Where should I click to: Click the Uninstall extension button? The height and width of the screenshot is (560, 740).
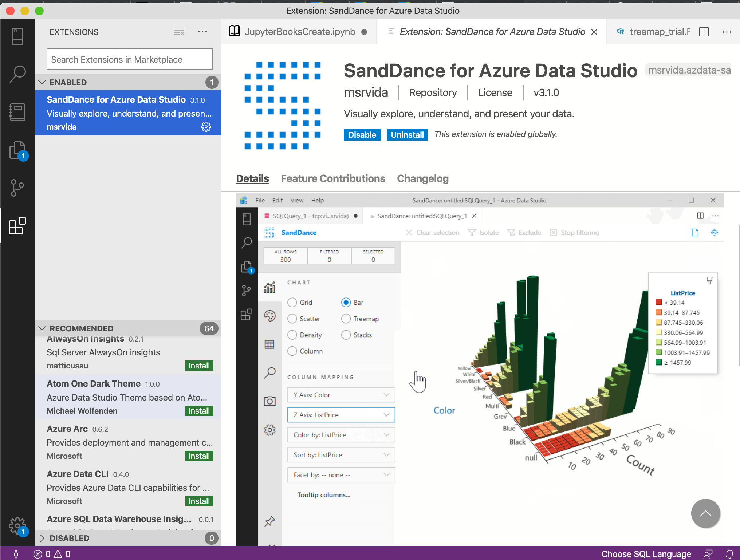407,135
